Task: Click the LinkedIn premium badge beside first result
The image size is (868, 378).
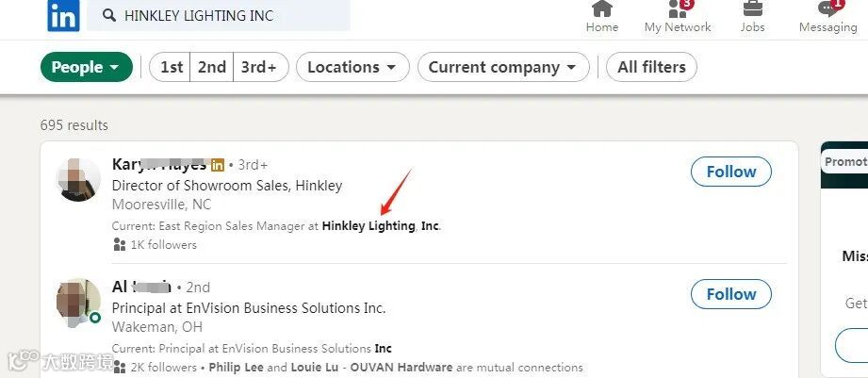Action: click(x=218, y=165)
